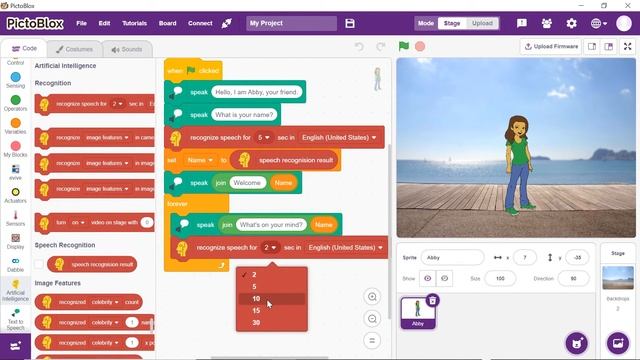This screenshot has width=640, height=360.
Task: Select the My Blocks category
Action: point(16,149)
